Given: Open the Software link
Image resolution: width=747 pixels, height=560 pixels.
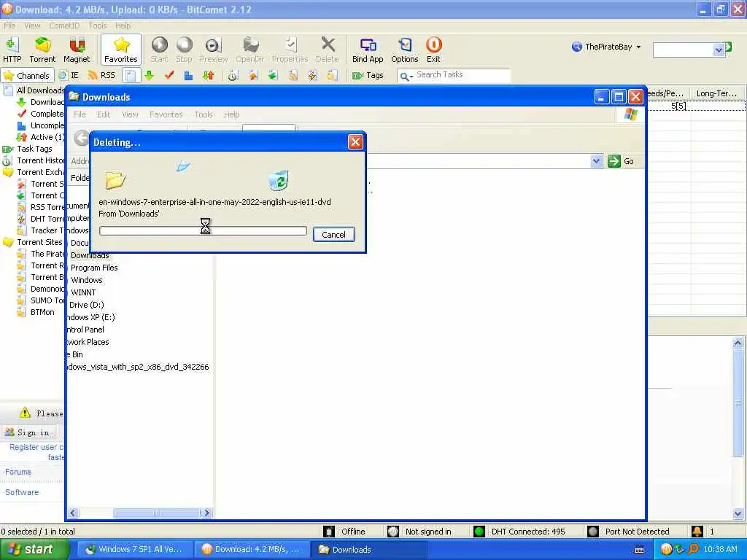Looking at the screenshot, I should 21,492.
